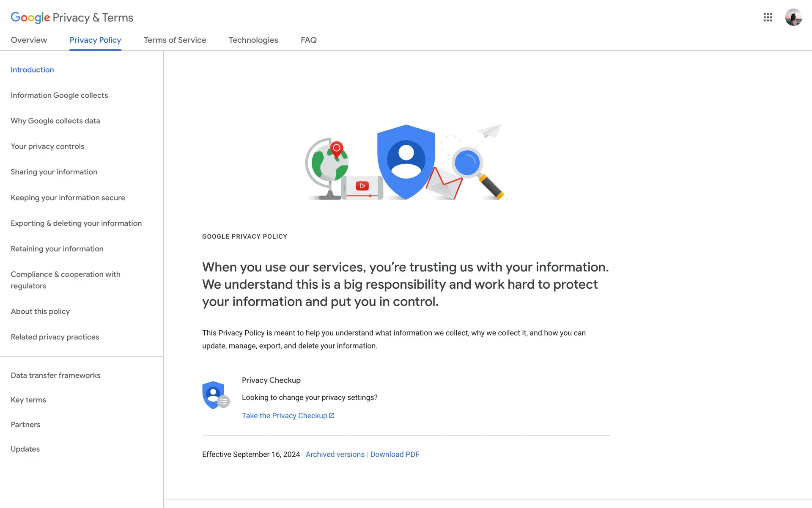View Archived versions of the policy

335,454
